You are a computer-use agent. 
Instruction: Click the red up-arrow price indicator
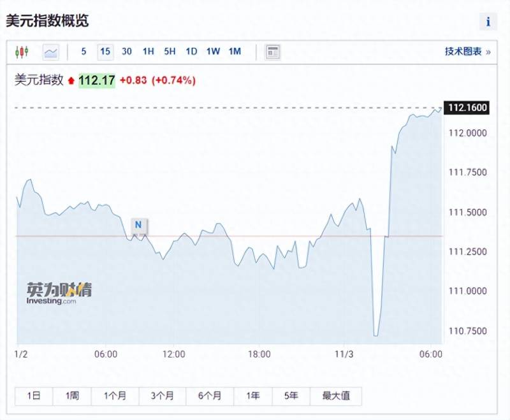tap(71, 80)
